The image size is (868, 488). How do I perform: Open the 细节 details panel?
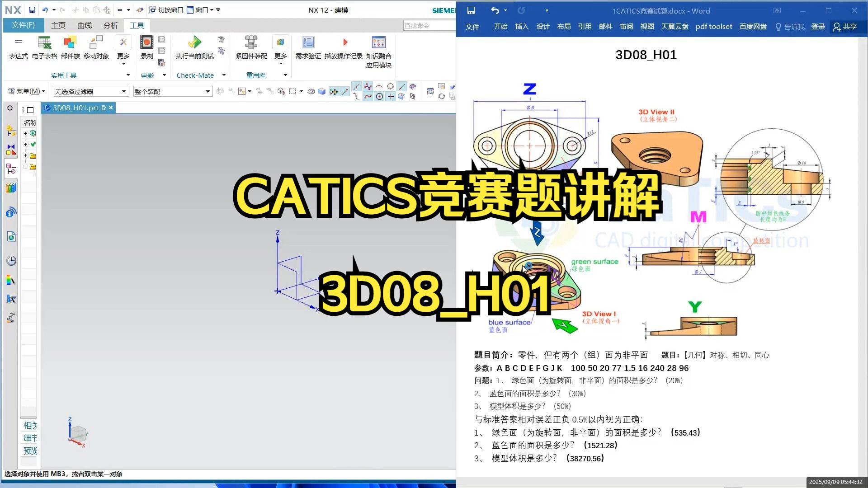(30, 438)
